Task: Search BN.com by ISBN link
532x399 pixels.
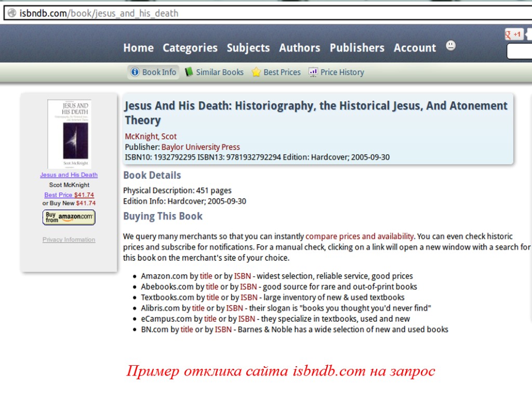Action: (223, 329)
